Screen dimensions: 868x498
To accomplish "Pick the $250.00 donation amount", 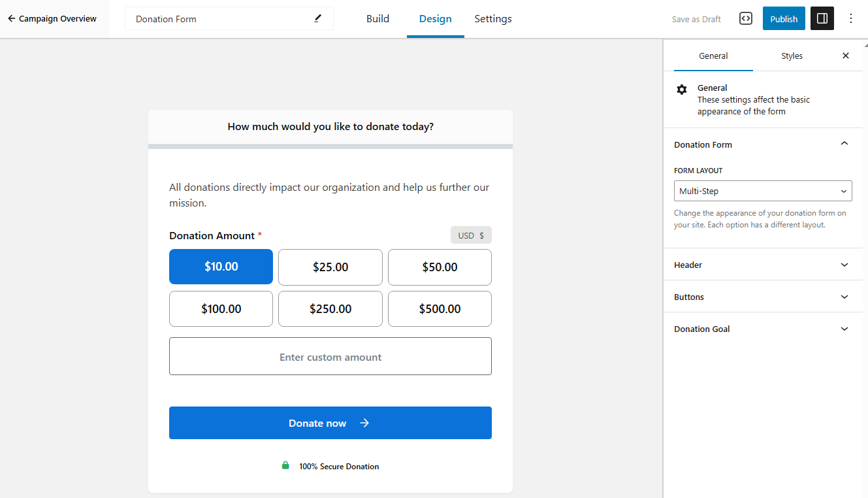I will tap(330, 308).
